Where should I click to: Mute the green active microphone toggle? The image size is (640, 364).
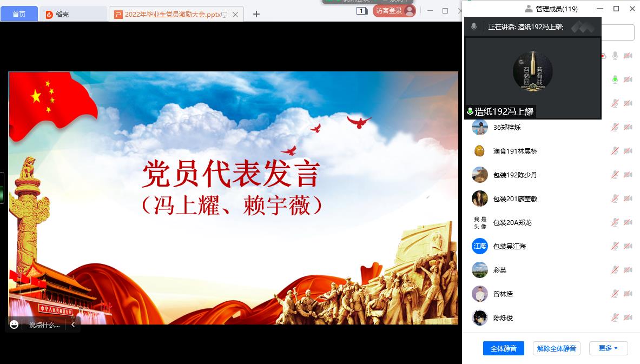(615, 79)
